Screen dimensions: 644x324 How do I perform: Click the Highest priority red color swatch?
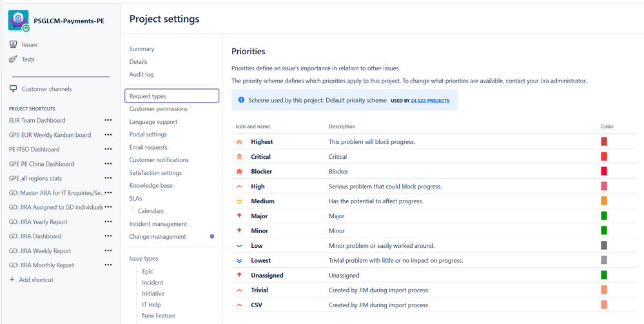tap(604, 141)
